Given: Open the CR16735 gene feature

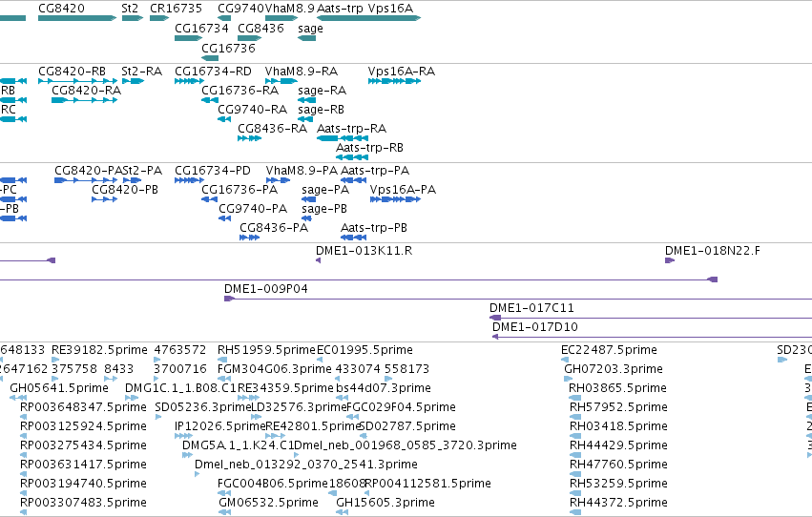Looking at the screenshot, I should coord(159,18).
